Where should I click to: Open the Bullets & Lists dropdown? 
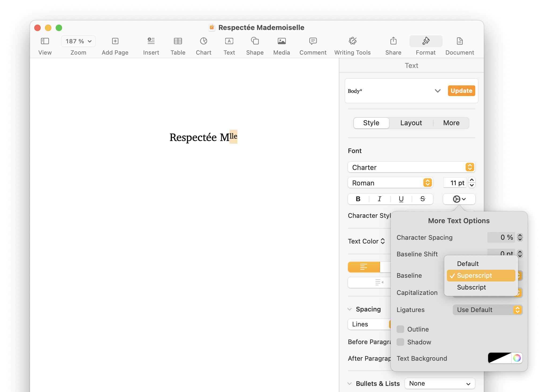(x=439, y=383)
